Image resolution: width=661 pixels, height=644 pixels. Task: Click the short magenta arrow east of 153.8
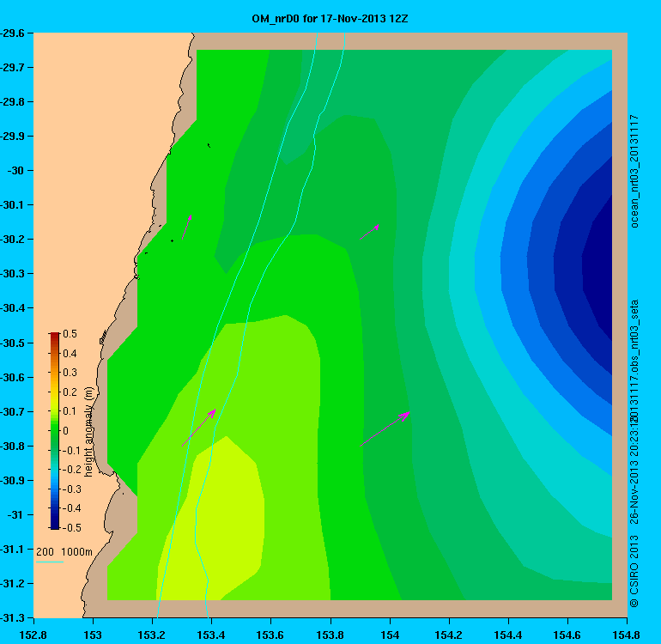pyautogui.click(x=369, y=232)
